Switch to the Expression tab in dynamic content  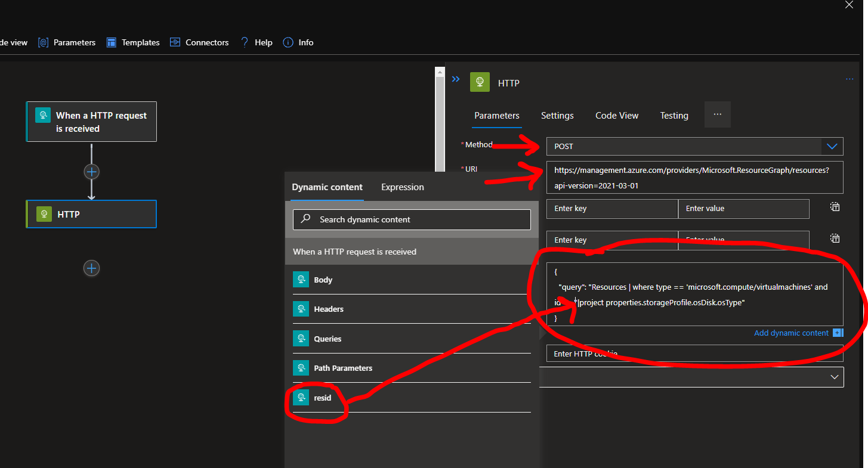(x=402, y=187)
